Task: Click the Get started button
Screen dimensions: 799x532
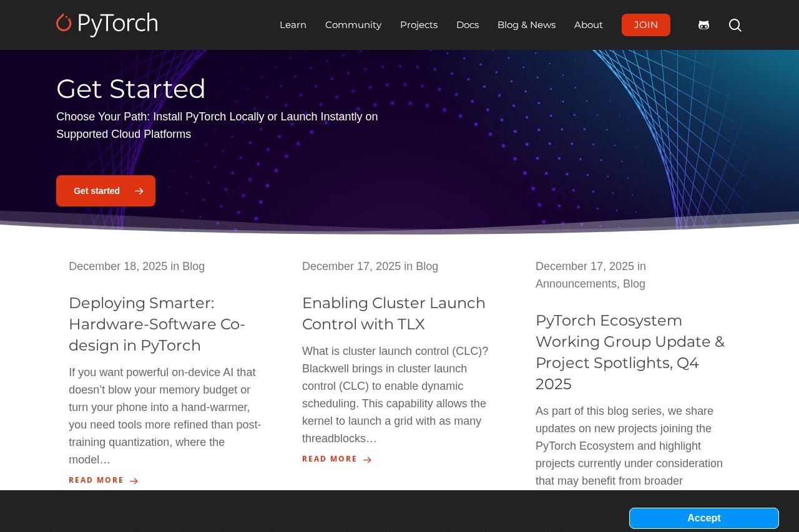Action: 97,191
